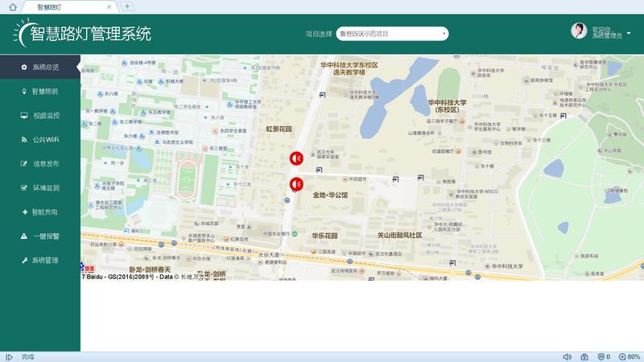The width and height of the screenshot is (644, 362).
Task: Click the 华中科技大学东校区逸夫教学楼 map label
Action: click(x=349, y=68)
